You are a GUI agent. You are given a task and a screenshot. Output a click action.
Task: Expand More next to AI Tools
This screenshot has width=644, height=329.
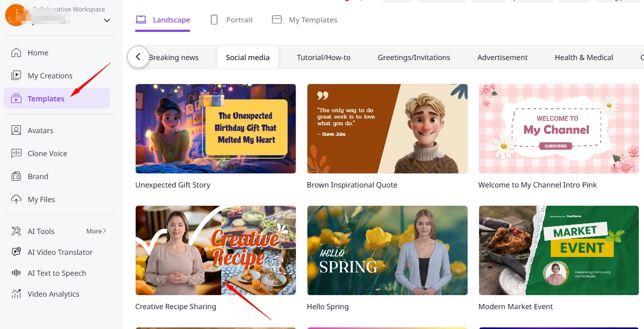[96, 231]
